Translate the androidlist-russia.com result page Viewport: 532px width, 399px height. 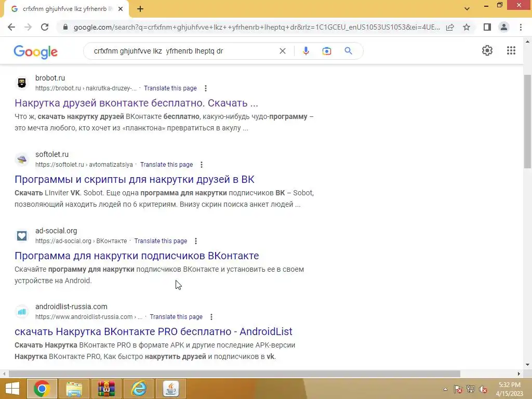point(176,317)
